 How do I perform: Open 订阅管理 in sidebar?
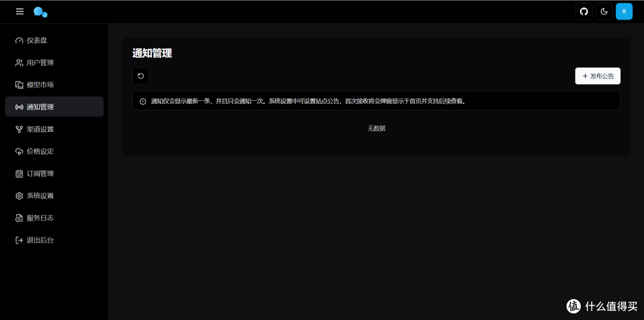[x=54, y=174]
